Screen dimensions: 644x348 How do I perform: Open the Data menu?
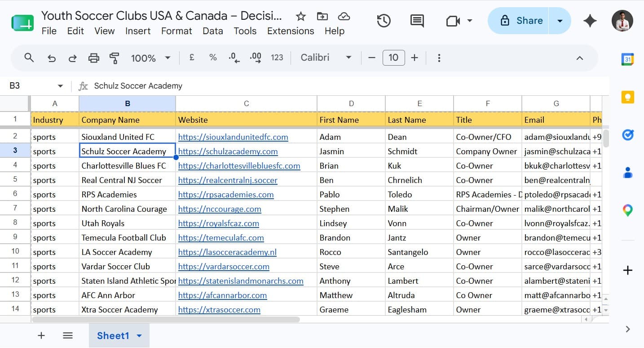[x=213, y=31]
